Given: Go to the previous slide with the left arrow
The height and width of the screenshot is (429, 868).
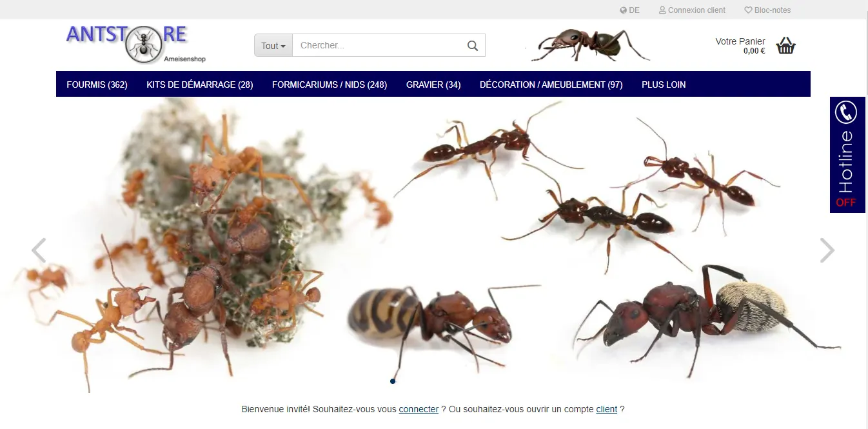Looking at the screenshot, I should click(39, 250).
